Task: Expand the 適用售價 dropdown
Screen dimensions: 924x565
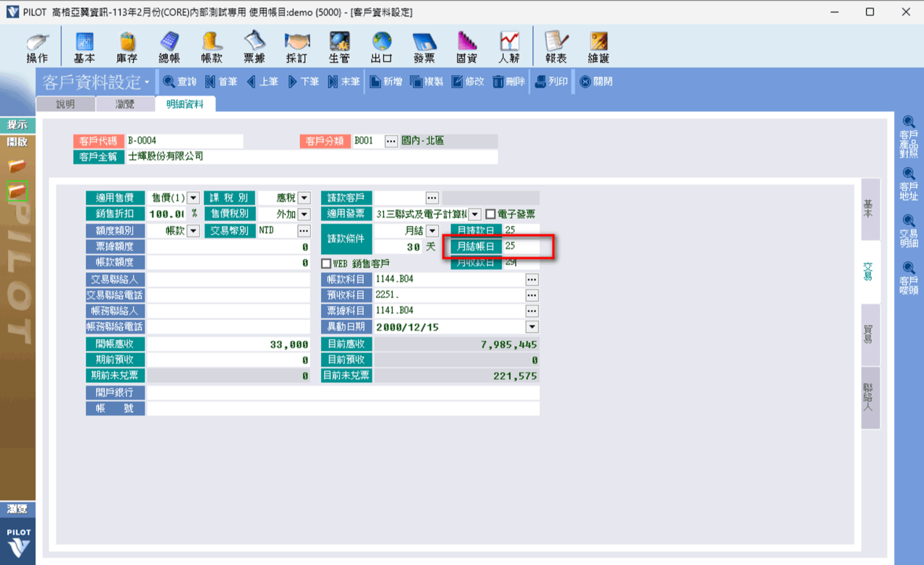Action: pos(193,198)
